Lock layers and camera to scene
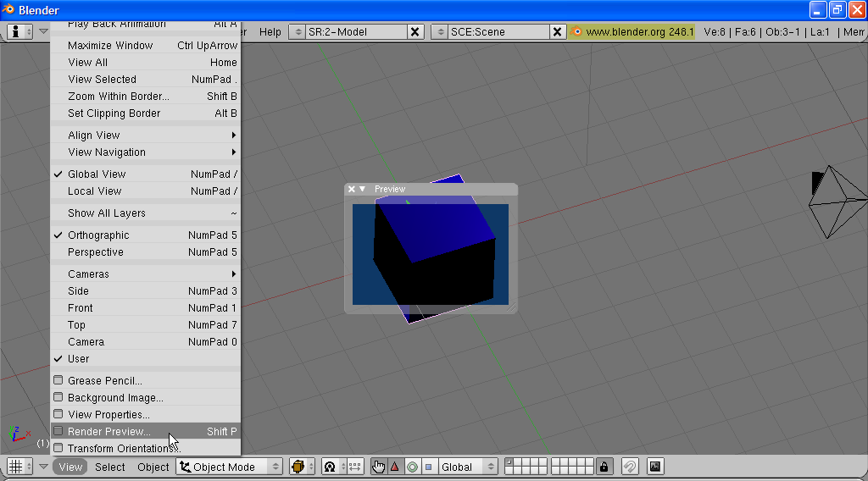 [x=604, y=467]
